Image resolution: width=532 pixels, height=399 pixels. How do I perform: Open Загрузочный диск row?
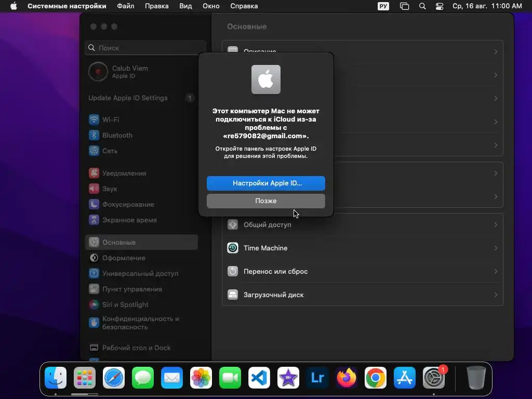coord(362,295)
